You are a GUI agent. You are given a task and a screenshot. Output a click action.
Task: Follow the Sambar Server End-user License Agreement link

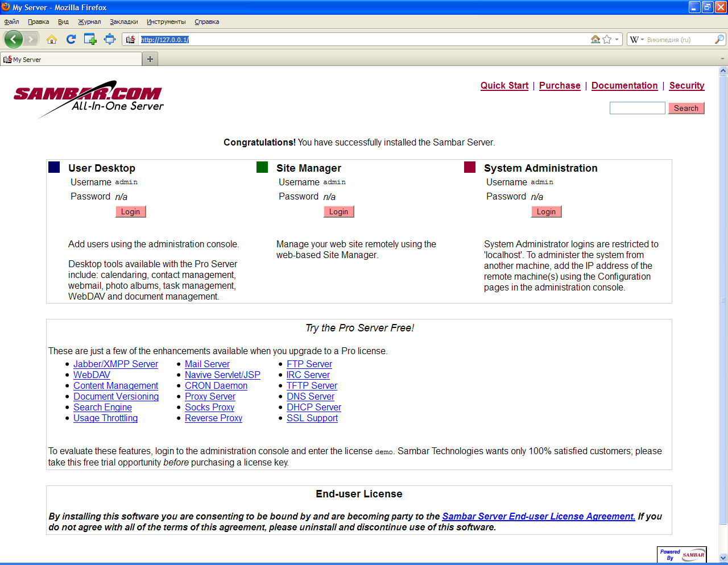(538, 516)
